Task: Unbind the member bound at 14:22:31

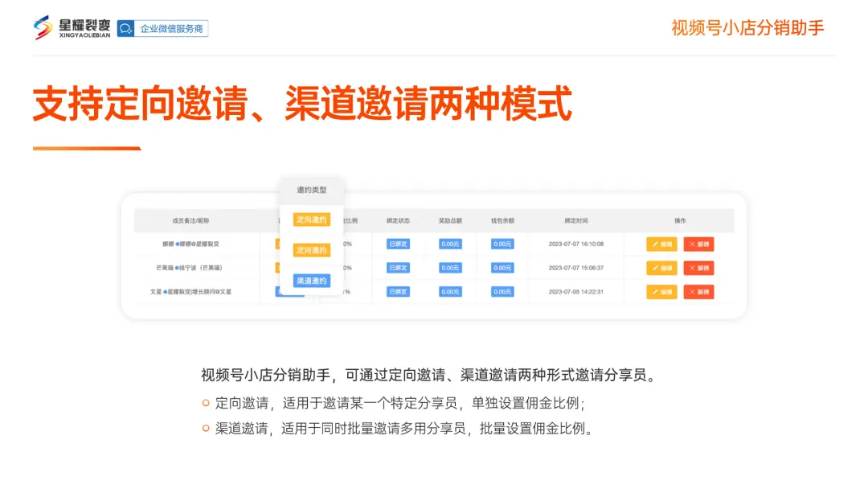Action: tap(698, 292)
